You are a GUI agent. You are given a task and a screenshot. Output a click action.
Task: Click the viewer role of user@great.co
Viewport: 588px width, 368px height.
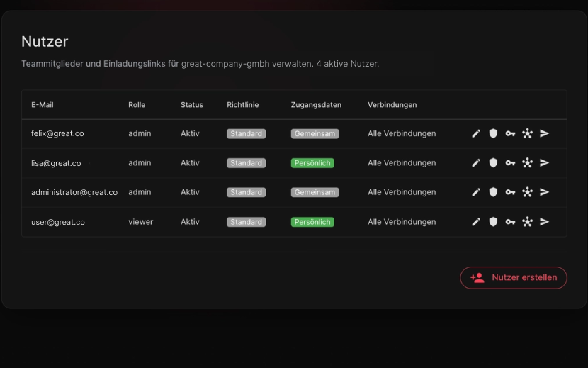141,221
